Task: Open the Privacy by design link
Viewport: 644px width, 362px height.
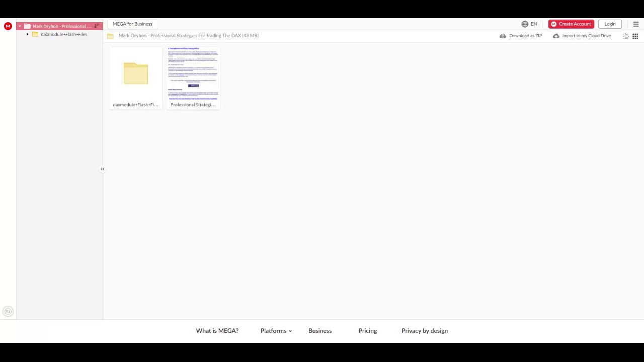Action: click(x=425, y=331)
